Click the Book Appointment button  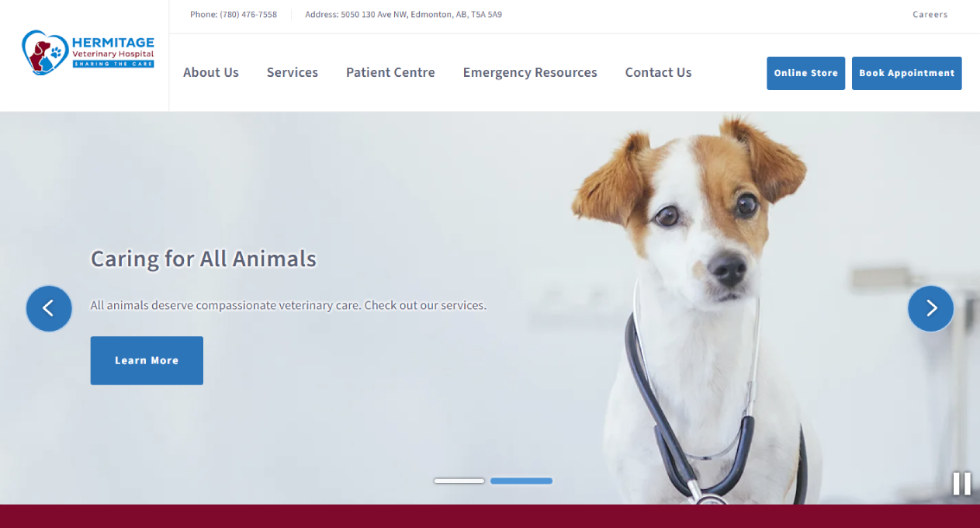click(x=906, y=73)
